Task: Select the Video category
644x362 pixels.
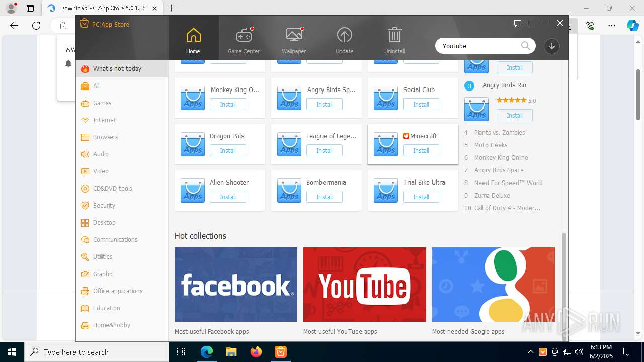Action: [122, 171]
